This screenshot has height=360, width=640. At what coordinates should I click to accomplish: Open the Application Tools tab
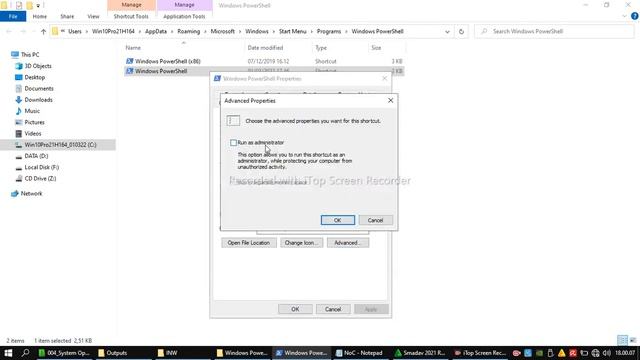click(x=184, y=16)
